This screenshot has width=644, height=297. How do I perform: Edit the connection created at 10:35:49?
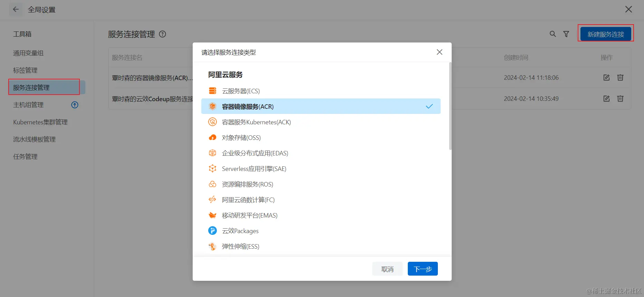(606, 98)
